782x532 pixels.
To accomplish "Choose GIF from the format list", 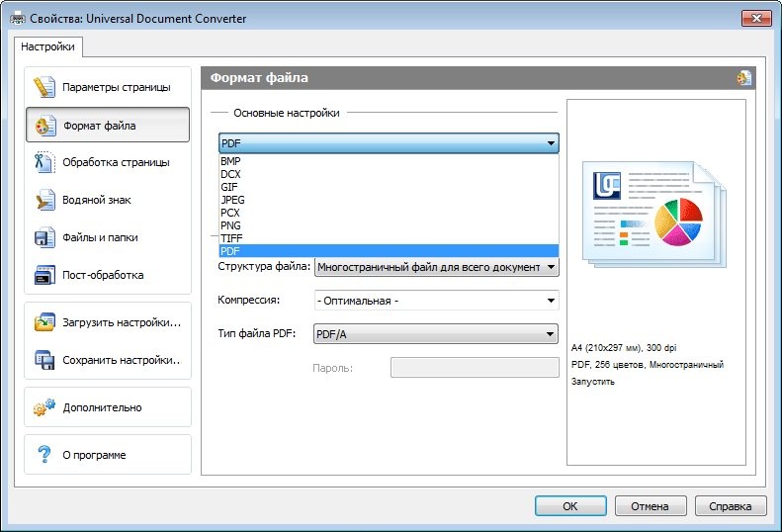I will coord(389,187).
